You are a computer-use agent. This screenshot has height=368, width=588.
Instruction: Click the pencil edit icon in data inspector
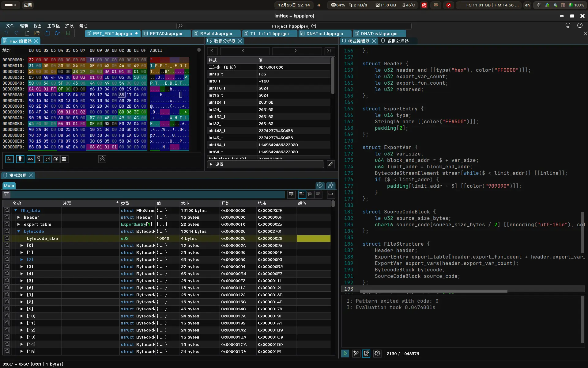(x=331, y=164)
